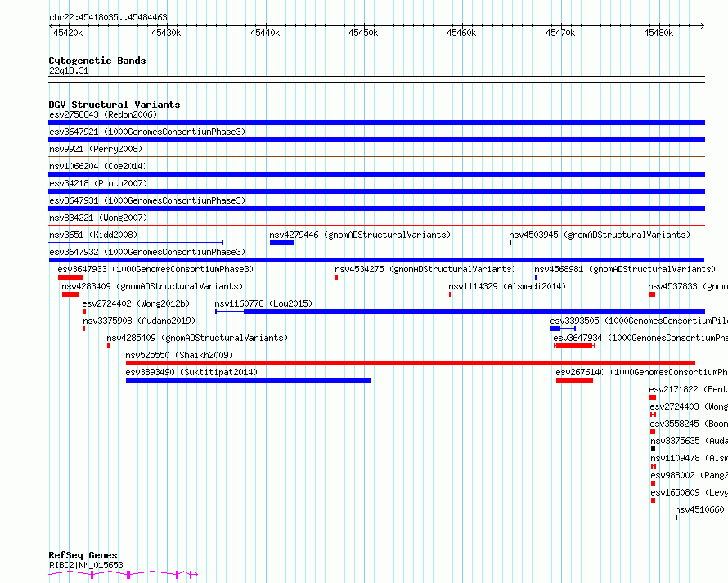Select esv3647933 1000GenomesConsortiumPhase3 label
The height and width of the screenshot is (583, 728).
tap(155, 269)
